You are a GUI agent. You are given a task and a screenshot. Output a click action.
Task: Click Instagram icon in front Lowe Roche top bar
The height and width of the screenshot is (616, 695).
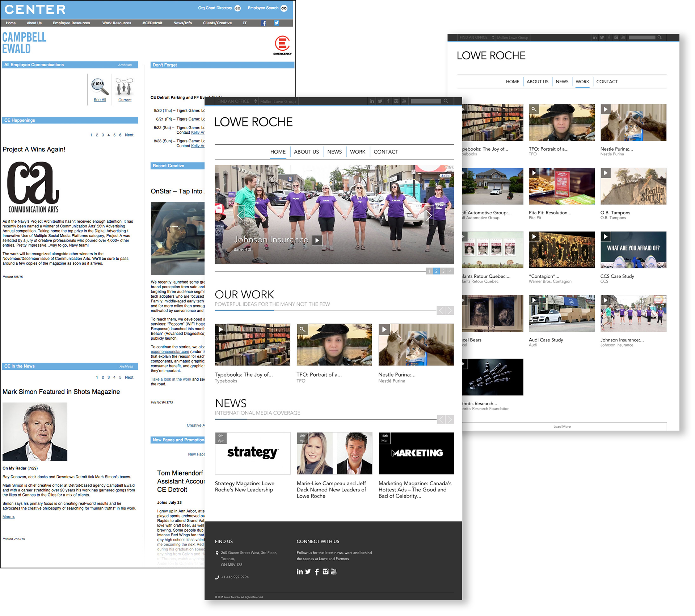396,101
